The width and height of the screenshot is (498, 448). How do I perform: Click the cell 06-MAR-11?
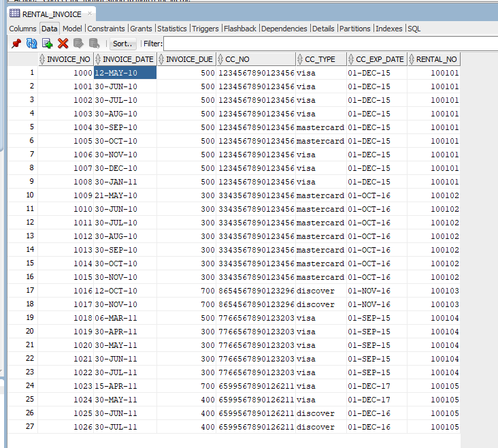(125, 318)
